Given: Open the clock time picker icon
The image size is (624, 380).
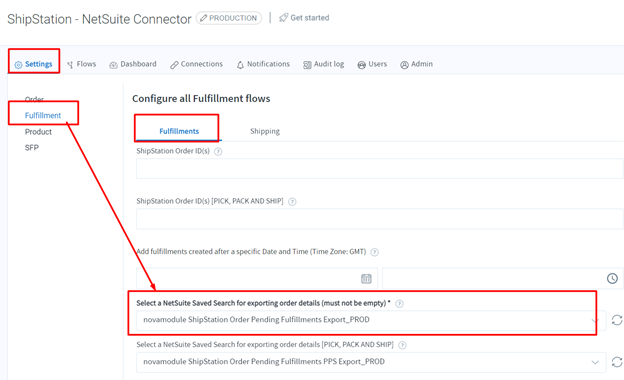Looking at the screenshot, I should [612, 279].
